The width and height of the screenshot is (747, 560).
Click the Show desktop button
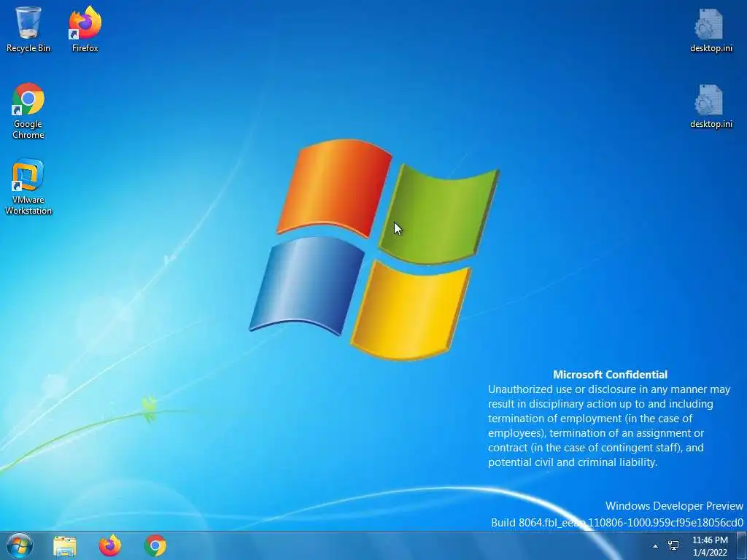pyautogui.click(x=742, y=545)
